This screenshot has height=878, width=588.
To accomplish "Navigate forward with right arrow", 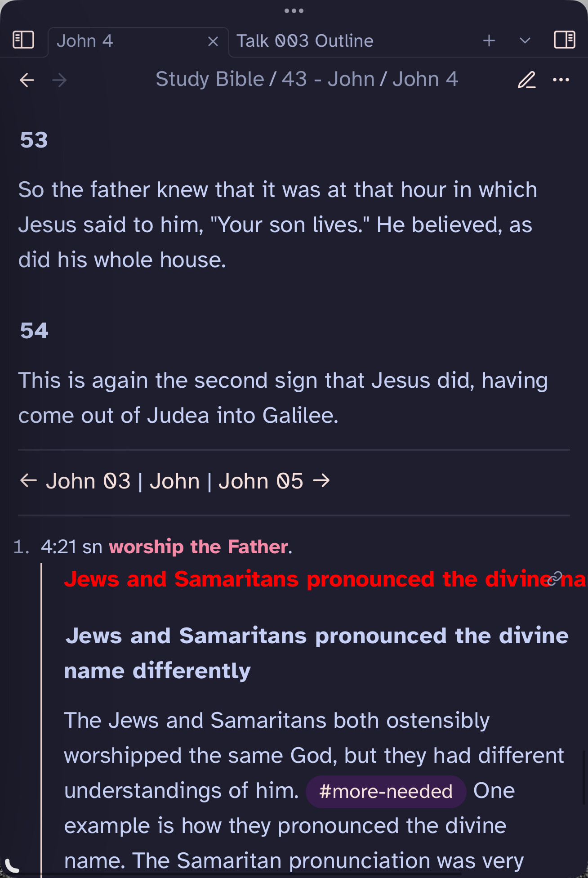I will click(x=59, y=81).
